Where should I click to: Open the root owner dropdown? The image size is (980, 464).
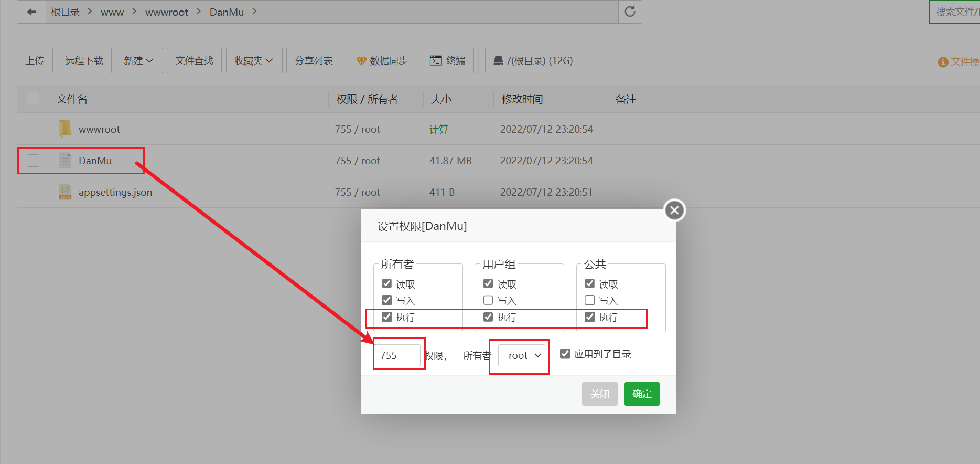[522, 355]
